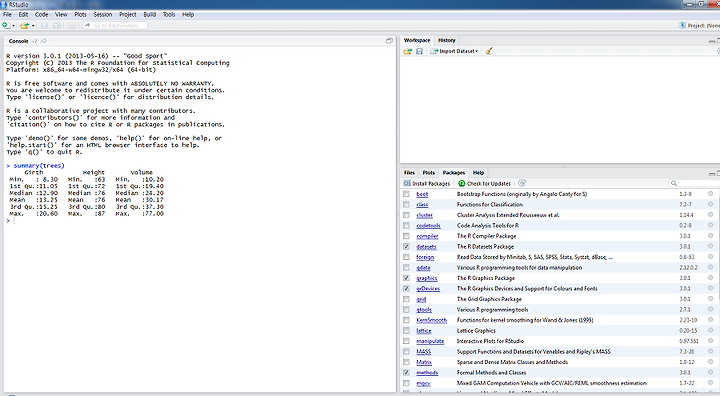Open the File menu
This screenshot has height=396, width=720.
[x=7, y=14]
